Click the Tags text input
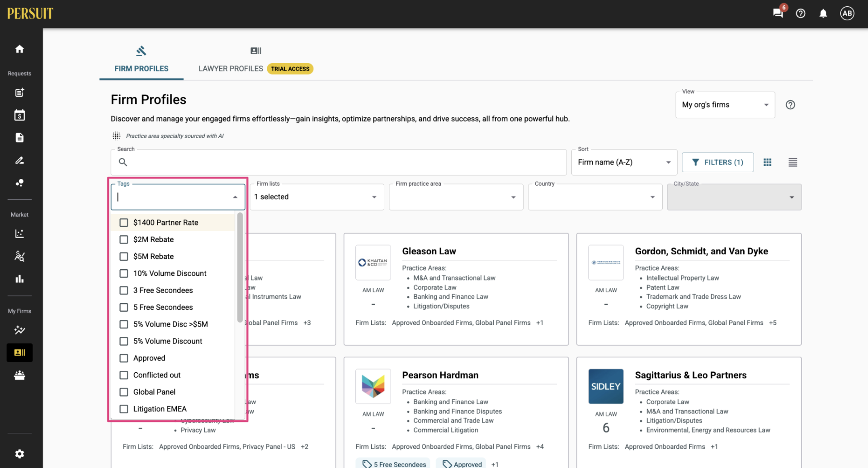The width and height of the screenshot is (868, 468). point(172,197)
